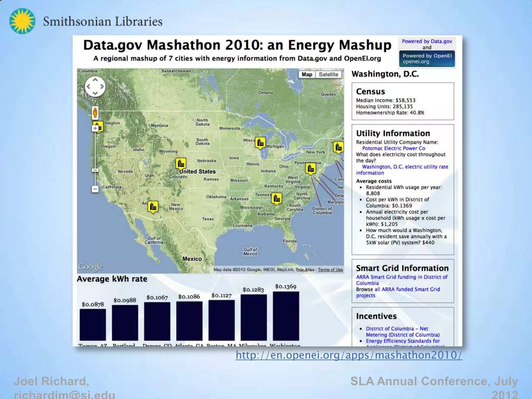
Task: Click the Atlanta building marker near Georgia
Action: point(277,199)
